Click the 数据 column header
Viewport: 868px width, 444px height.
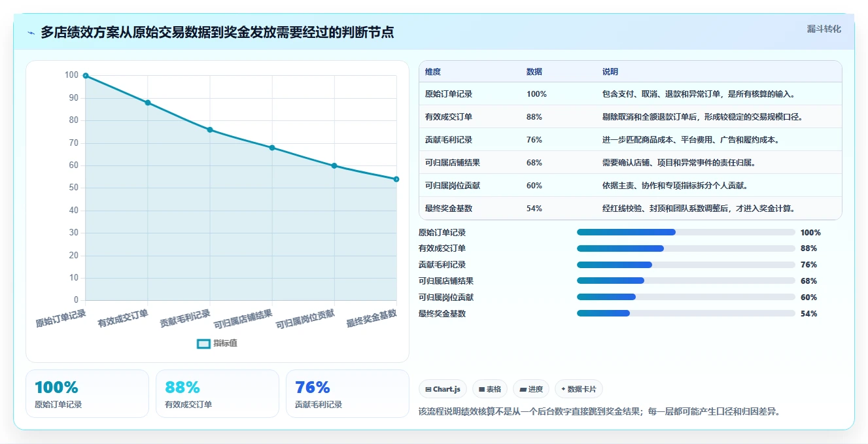(534, 72)
